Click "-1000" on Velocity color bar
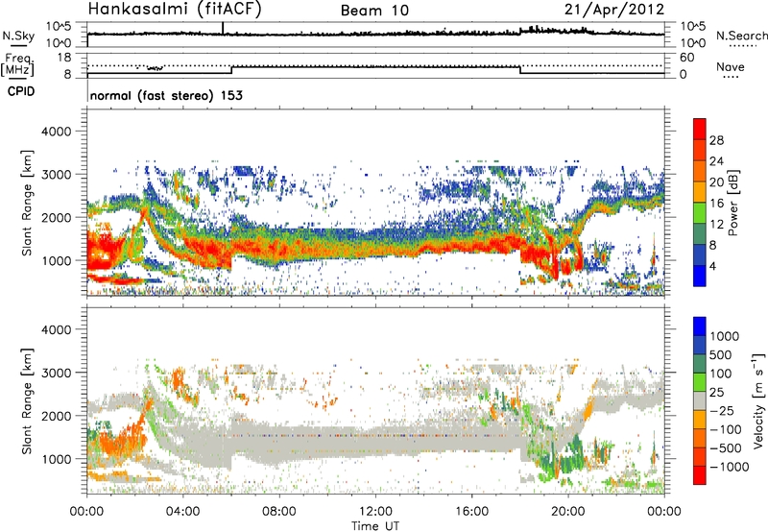768x532 pixels. tap(729, 467)
